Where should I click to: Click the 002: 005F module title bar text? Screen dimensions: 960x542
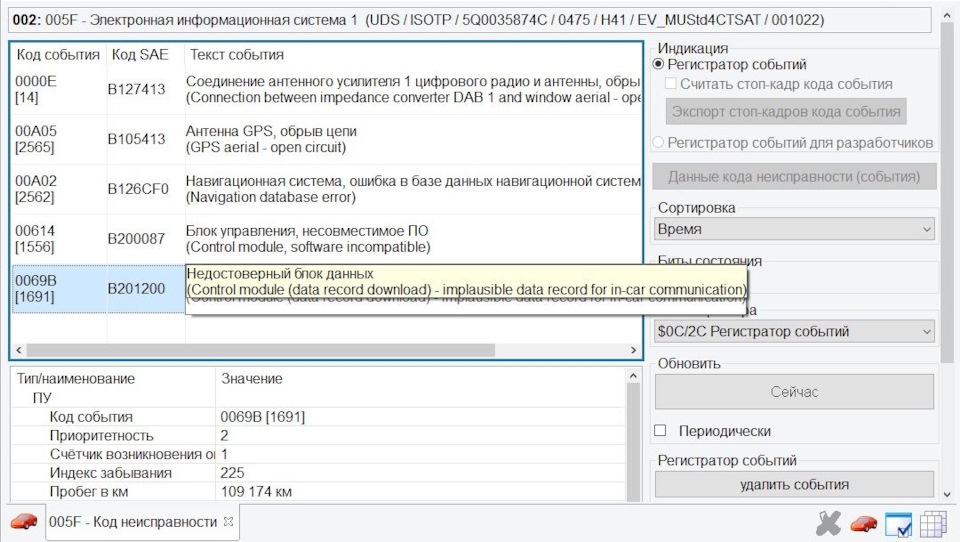pos(418,20)
